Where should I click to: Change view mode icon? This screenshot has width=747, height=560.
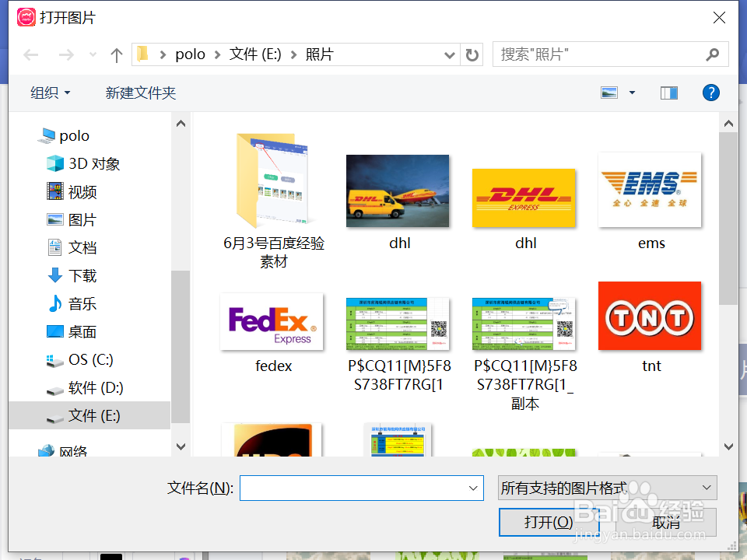pos(609,93)
